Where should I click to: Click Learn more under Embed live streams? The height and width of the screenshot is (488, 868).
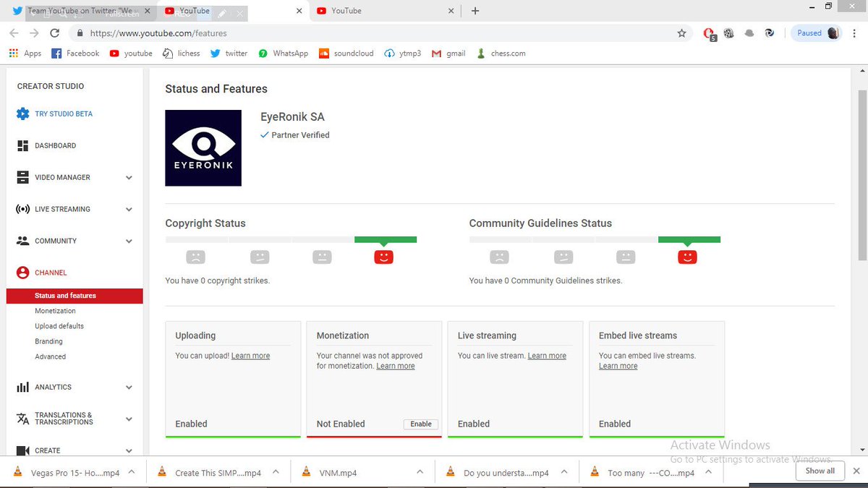[618, 366]
